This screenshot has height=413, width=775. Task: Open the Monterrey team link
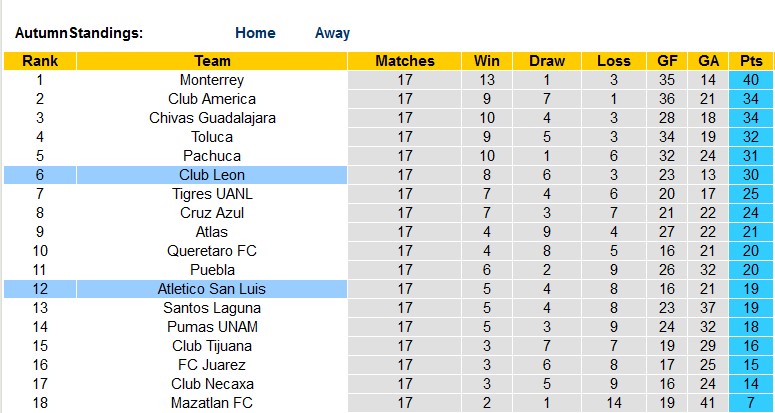click(212, 80)
